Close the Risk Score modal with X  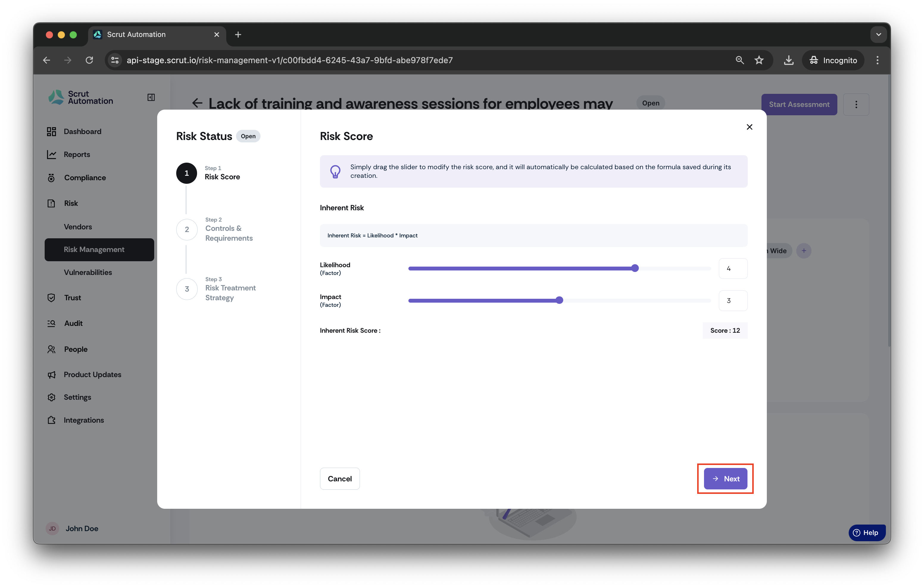pos(749,127)
